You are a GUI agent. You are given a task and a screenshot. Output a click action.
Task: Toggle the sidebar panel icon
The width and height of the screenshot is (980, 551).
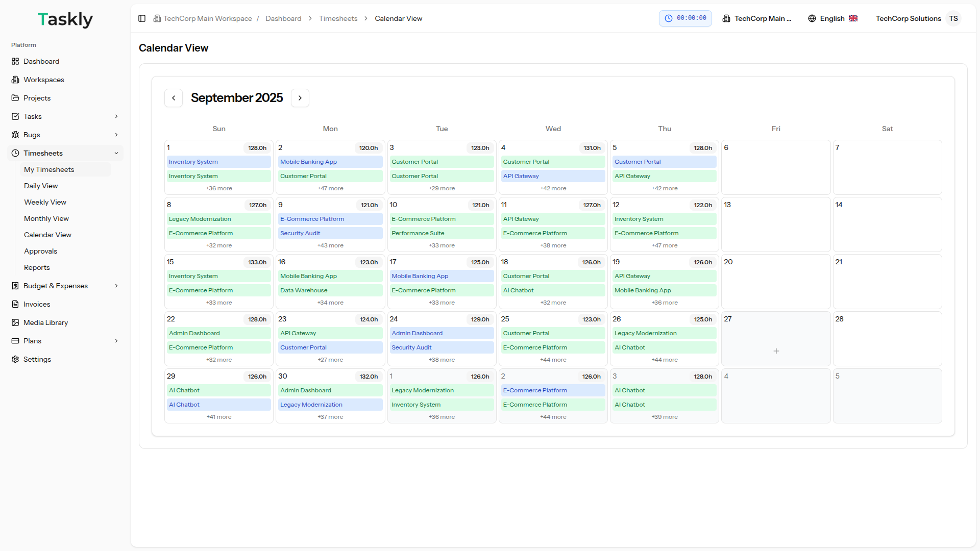[142, 18]
